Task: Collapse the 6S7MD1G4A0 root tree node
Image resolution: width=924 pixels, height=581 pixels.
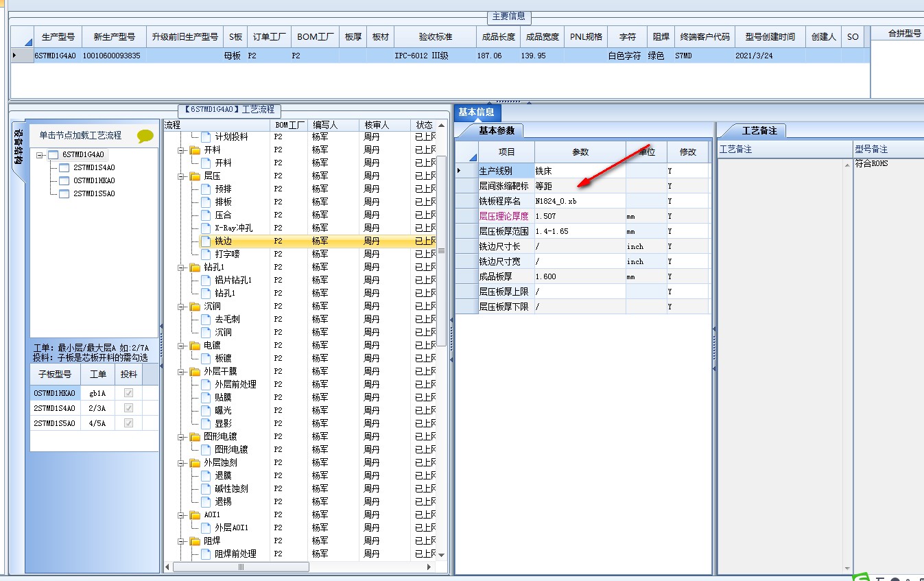Action: click(40, 155)
